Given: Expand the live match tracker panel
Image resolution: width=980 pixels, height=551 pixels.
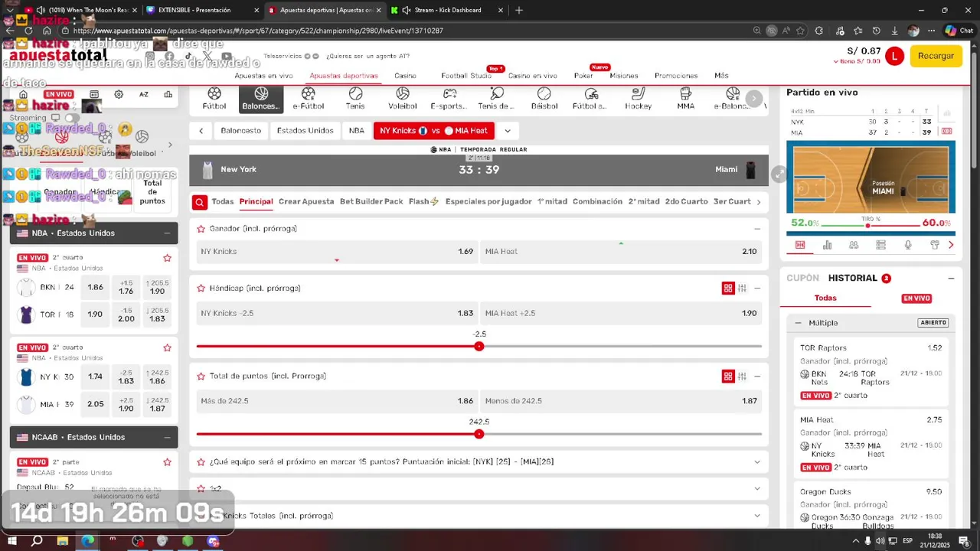Looking at the screenshot, I should click(x=779, y=174).
